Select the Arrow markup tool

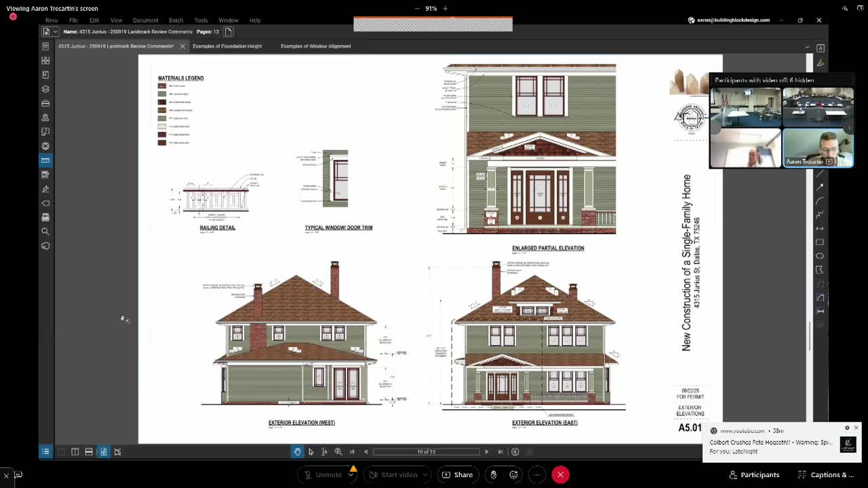coord(820,187)
